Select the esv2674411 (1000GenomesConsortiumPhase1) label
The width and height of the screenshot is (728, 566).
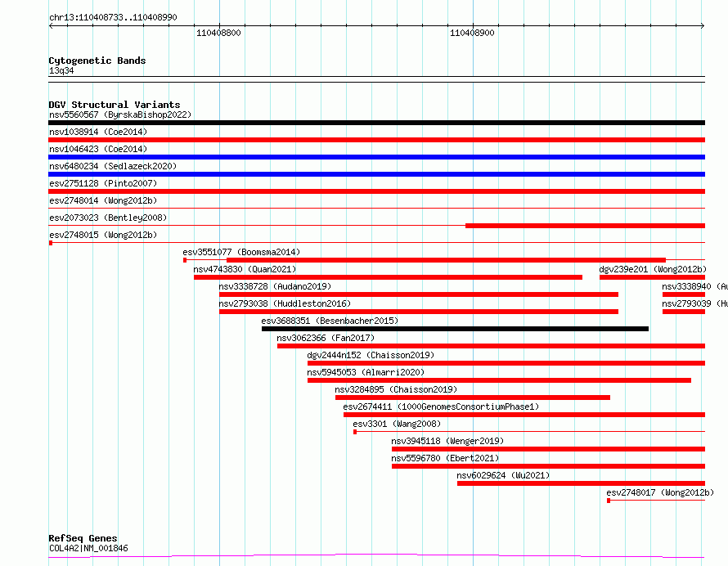pyautogui.click(x=441, y=407)
